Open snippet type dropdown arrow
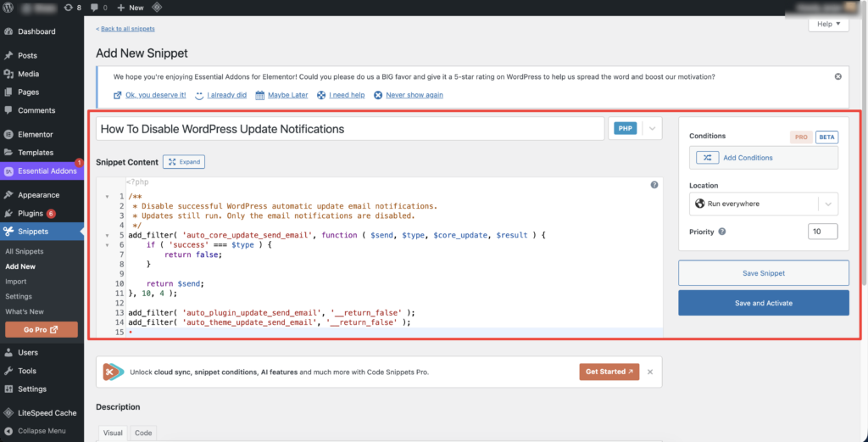Image resolution: width=868 pixels, height=442 pixels. [x=652, y=128]
